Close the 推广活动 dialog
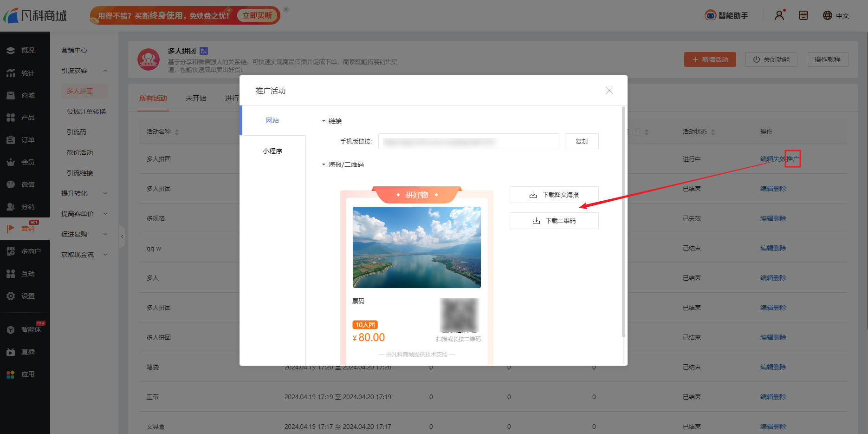 609,90
